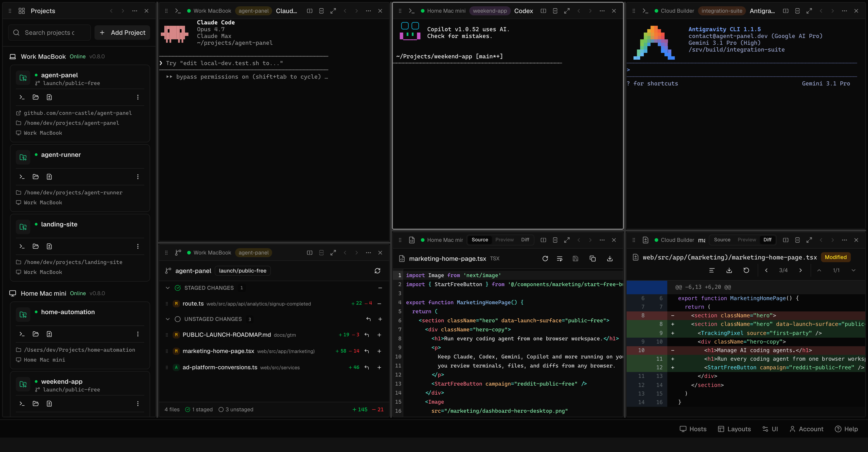Screen dimensions: 868x452
Task: Toggle staged changes checkmark circle
Action: [178, 288]
